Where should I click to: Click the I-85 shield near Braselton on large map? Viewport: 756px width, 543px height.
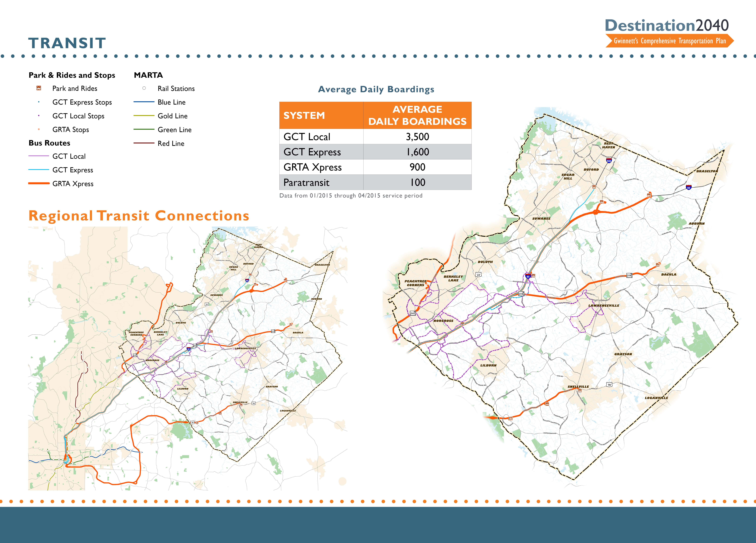(x=689, y=187)
